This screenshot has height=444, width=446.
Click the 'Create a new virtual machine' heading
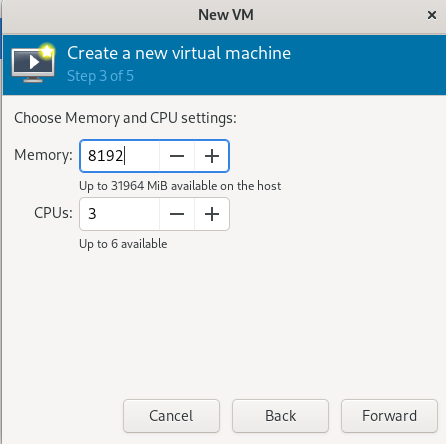179,53
